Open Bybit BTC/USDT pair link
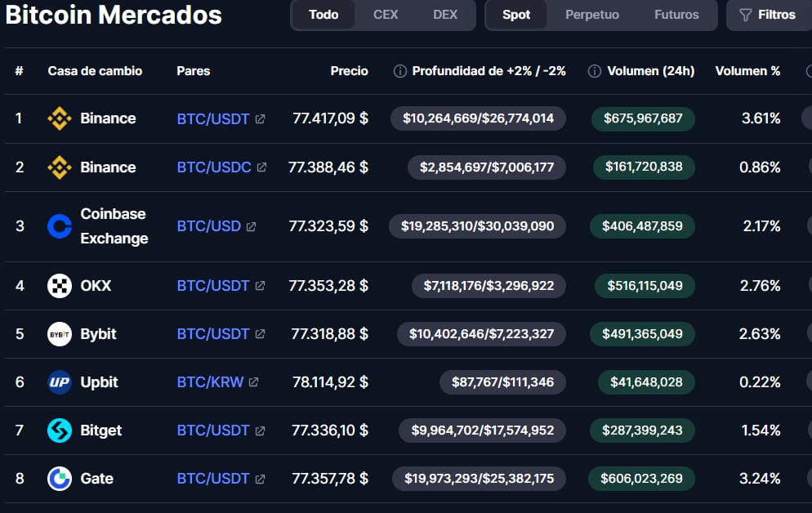 coord(213,334)
